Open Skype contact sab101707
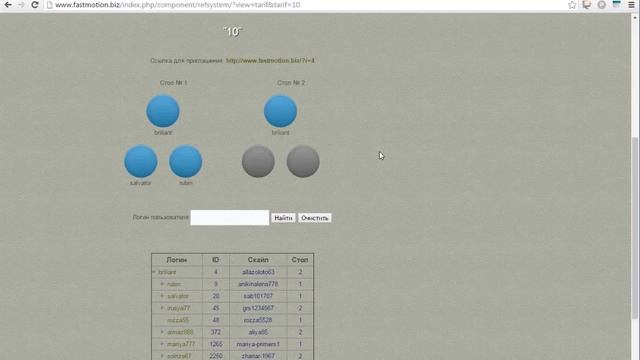Viewport: 640px width, 360px height. pos(258,296)
